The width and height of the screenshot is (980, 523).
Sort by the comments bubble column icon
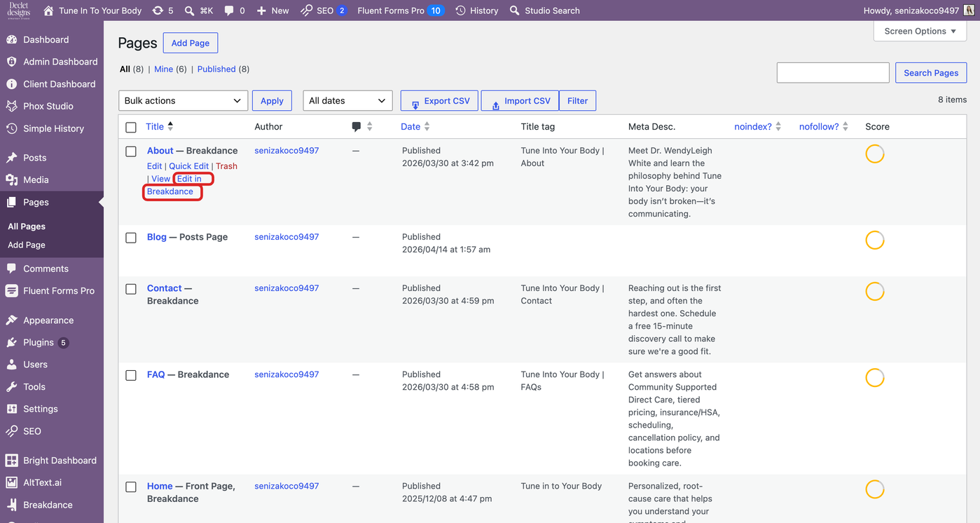click(x=357, y=127)
